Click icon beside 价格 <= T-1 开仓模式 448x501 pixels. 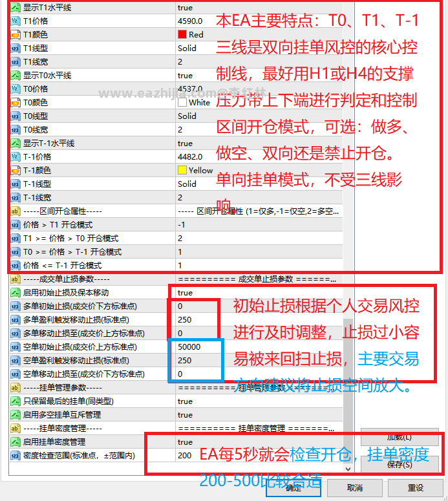(x=16, y=266)
